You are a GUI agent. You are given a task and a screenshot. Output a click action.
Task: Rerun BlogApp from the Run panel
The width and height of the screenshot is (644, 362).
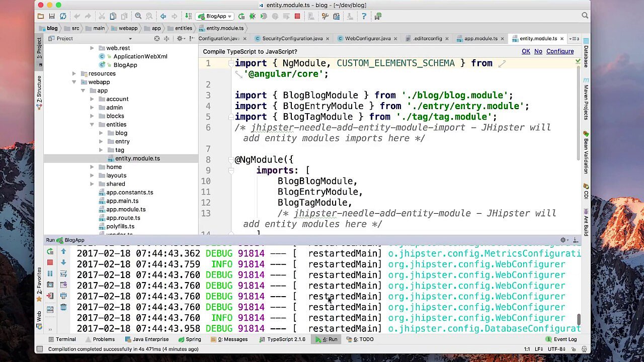click(50, 251)
